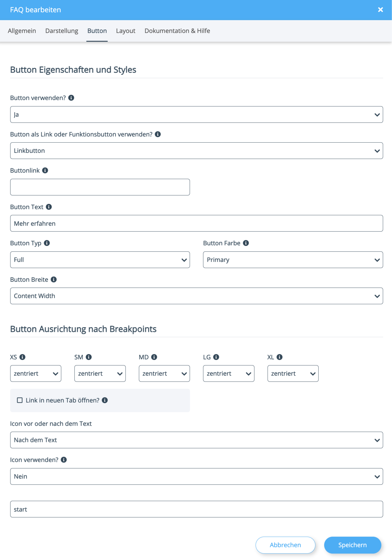Open the Button Typ dropdown showing Full
This screenshot has width=392, height=560.
coord(100,260)
